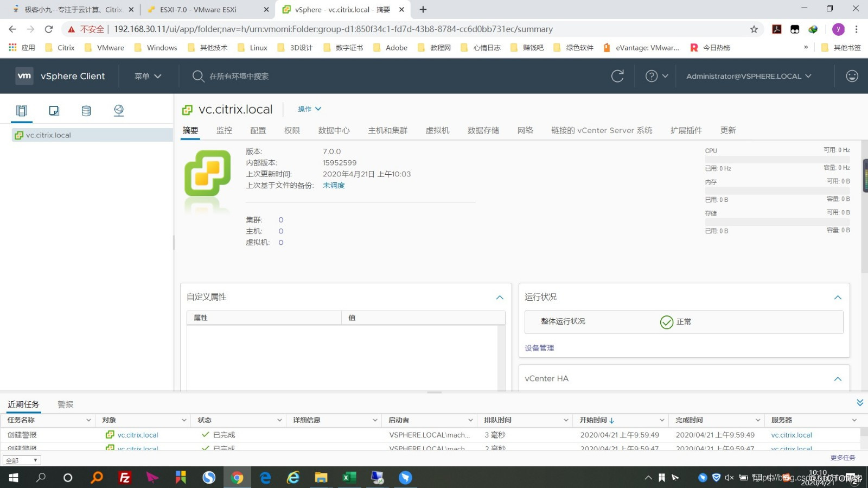The width and height of the screenshot is (868, 488).
Task: Switch to the 配置 tab
Action: click(x=258, y=130)
